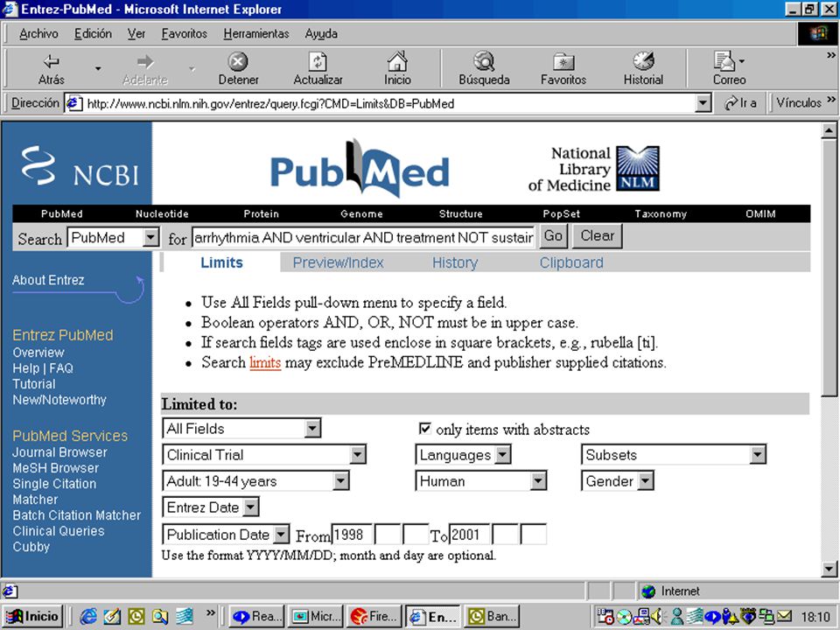Open Windows Inicio start button
840x630 pixels.
click(33, 616)
